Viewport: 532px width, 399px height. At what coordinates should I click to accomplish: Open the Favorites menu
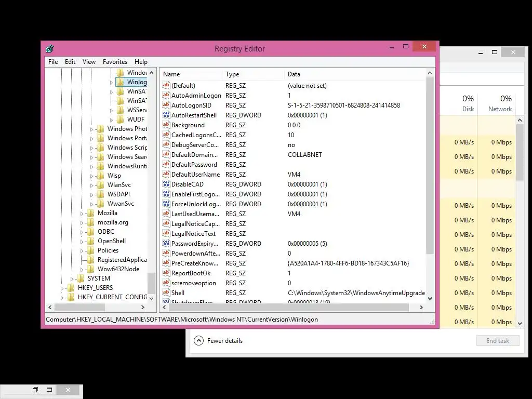tap(115, 62)
